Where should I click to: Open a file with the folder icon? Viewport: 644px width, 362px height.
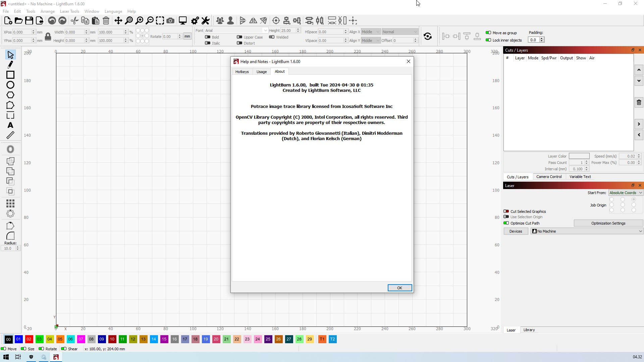click(x=18, y=21)
